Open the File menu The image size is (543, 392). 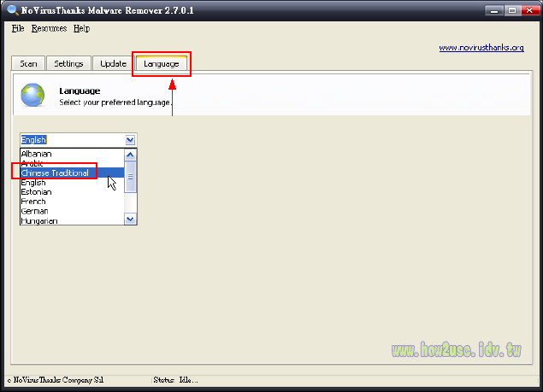[18, 28]
